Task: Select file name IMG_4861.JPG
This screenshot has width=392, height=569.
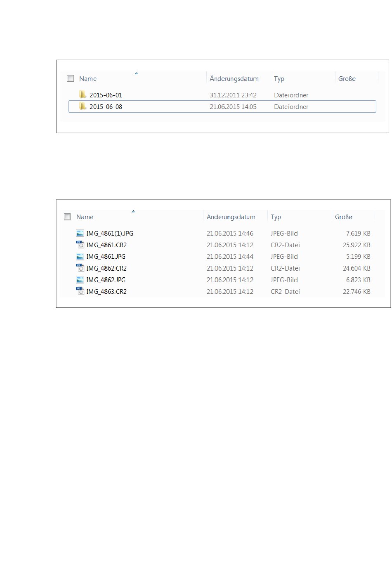Action: pyautogui.click(x=106, y=257)
